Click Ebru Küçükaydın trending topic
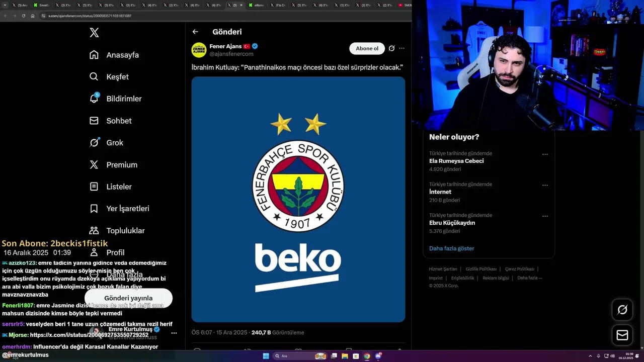644x362 pixels. [452, 223]
